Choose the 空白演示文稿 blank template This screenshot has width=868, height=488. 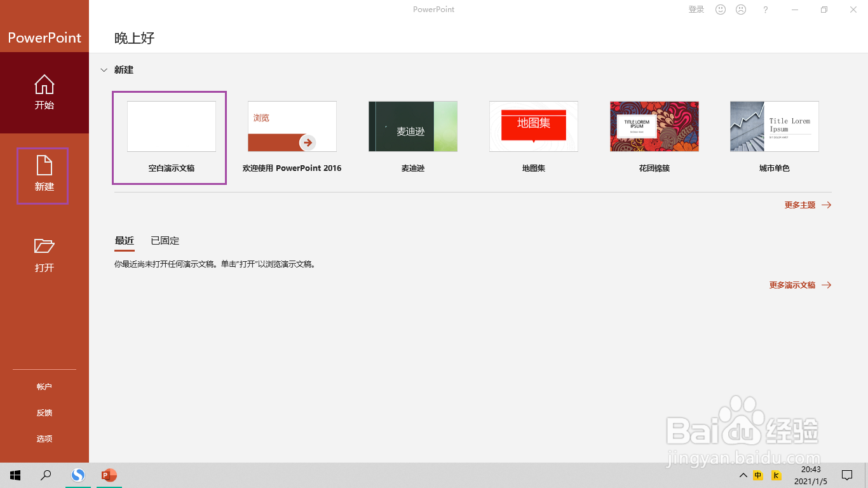coord(170,138)
